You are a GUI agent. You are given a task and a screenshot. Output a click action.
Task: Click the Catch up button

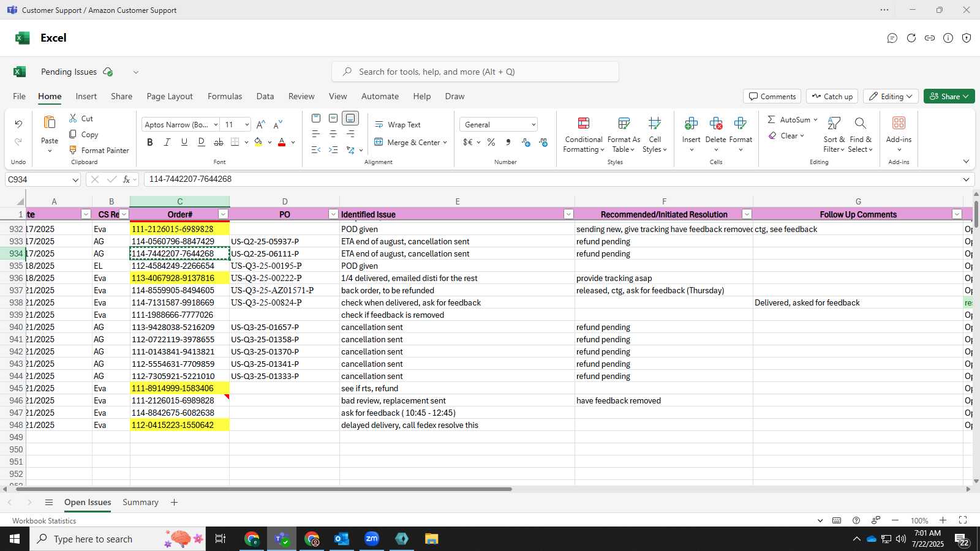point(832,97)
